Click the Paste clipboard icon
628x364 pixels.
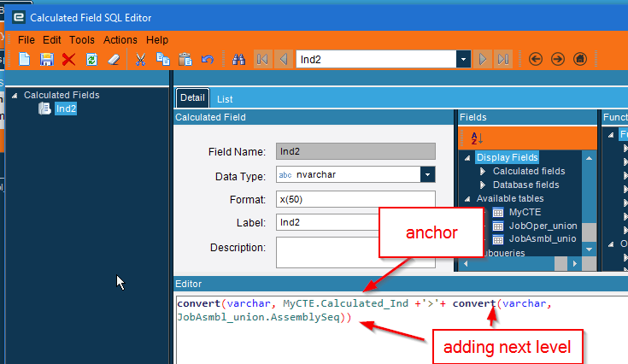pos(185,59)
